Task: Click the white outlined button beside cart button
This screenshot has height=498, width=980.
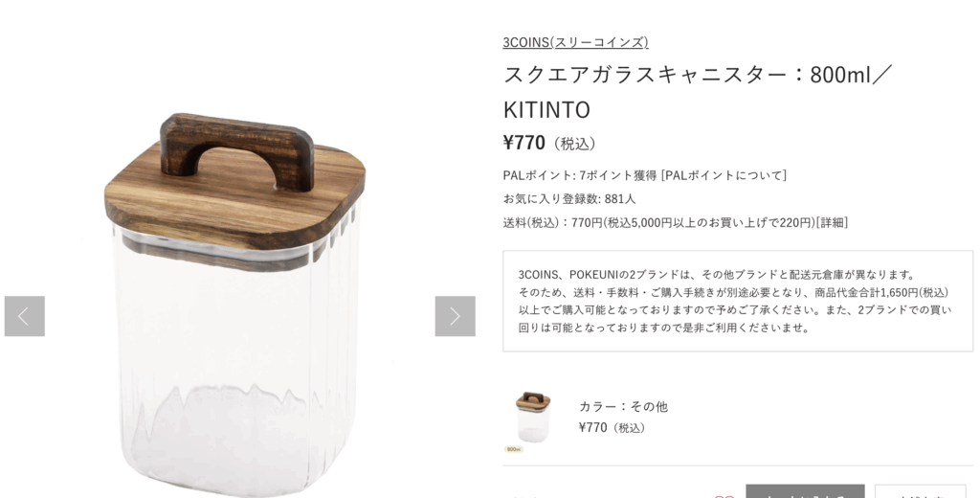Action: (920, 491)
